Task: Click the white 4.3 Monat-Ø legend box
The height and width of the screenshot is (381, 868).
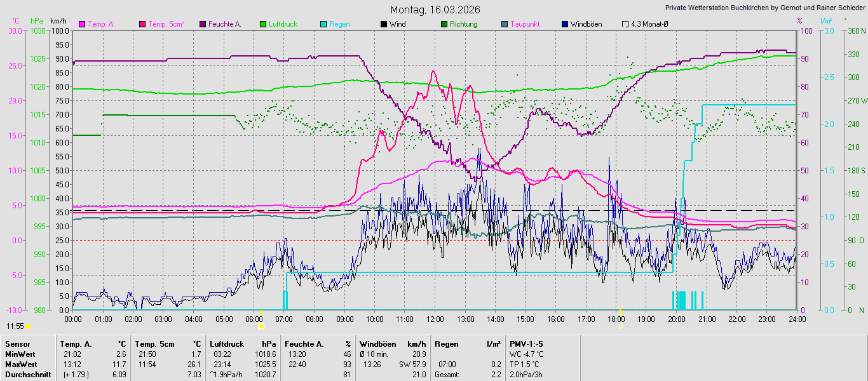Action: point(625,24)
